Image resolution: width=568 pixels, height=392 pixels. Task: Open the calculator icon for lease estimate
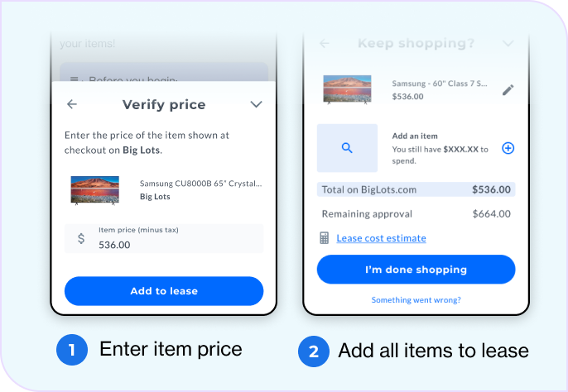pyautogui.click(x=325, y=238)
